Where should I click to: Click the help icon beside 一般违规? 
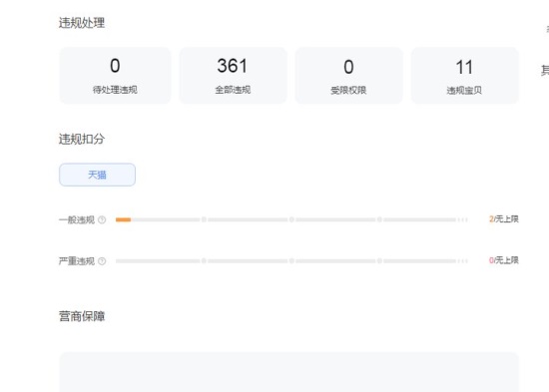[x=102, y=219]
